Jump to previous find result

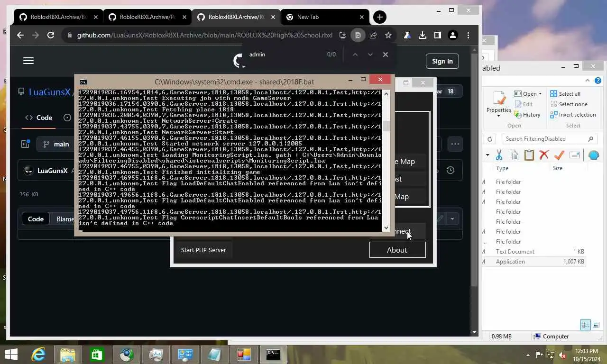click(x=355, y=55)
